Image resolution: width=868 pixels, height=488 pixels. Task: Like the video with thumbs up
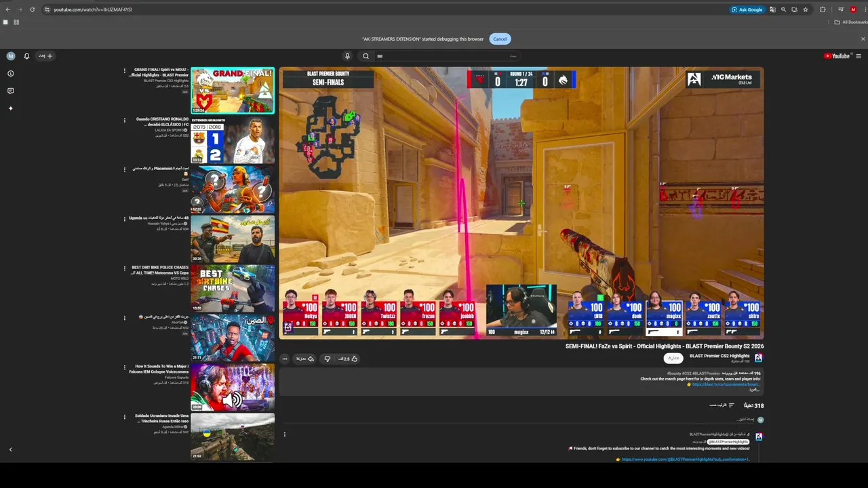[x=349, y=359]
